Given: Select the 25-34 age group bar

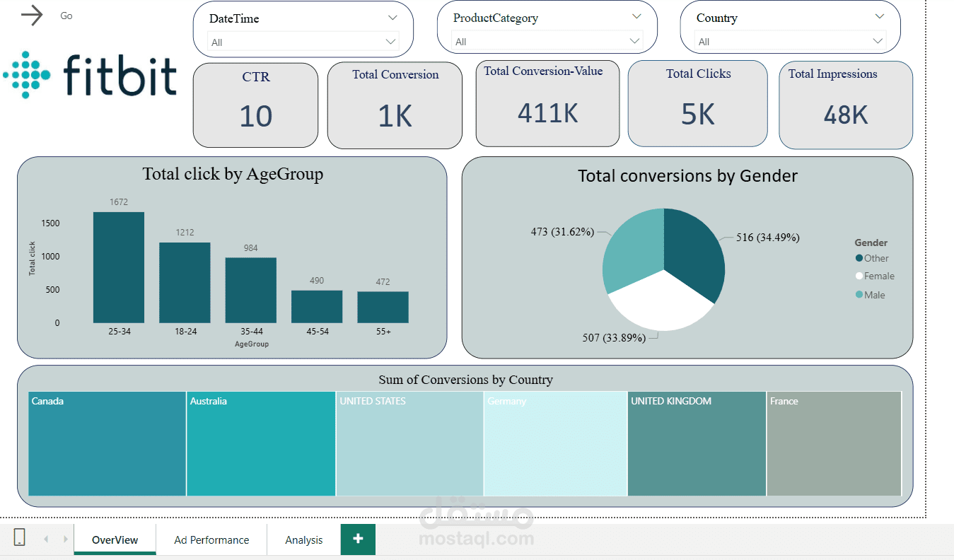Looking at the screenshot, I should pyautogui.click(x=119, y=267).
